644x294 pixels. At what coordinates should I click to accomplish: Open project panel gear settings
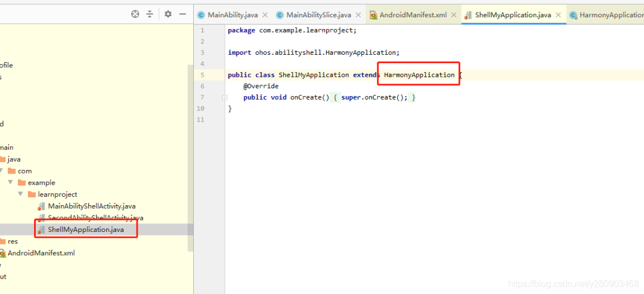point(168,14)
